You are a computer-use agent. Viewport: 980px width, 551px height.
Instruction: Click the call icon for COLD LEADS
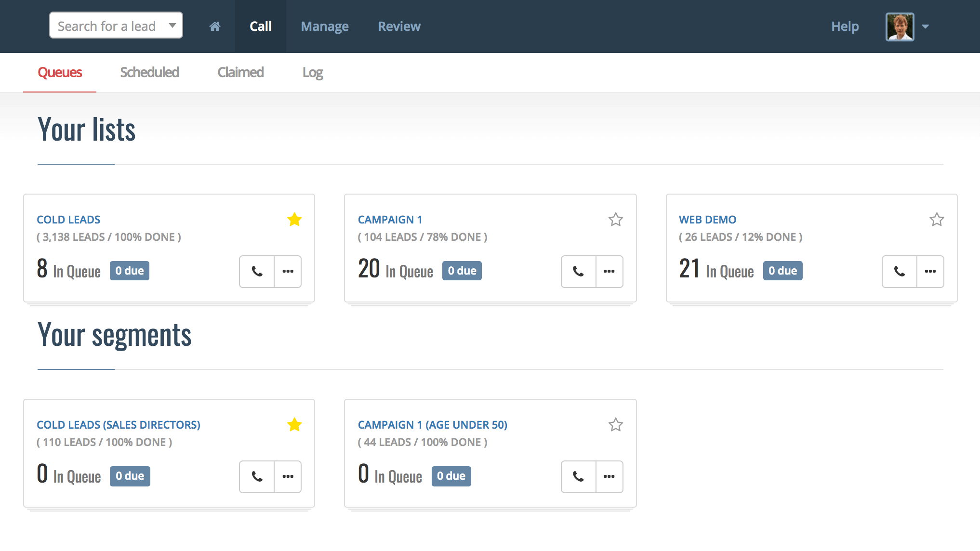(256, 271)
